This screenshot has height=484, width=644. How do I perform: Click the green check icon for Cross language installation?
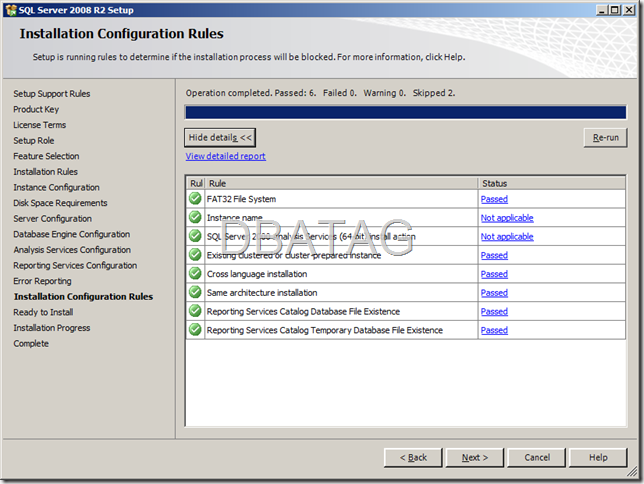point(195,274)
